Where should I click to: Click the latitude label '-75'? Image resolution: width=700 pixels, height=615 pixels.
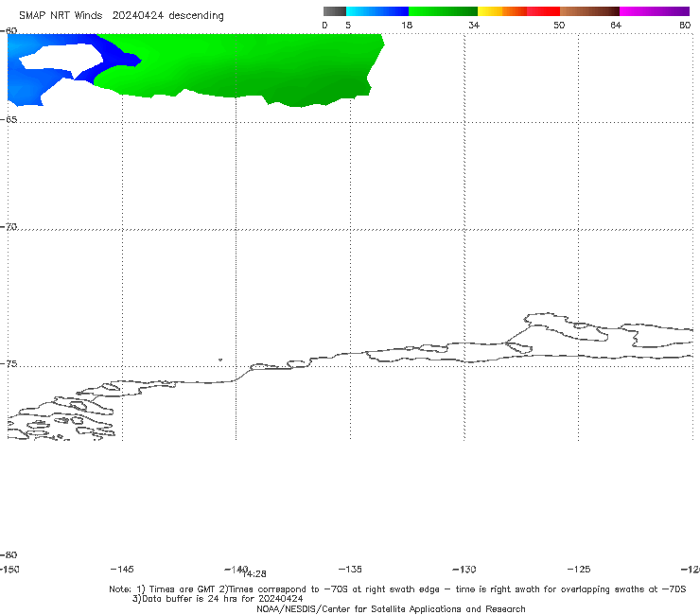click(x=9, y=364)
